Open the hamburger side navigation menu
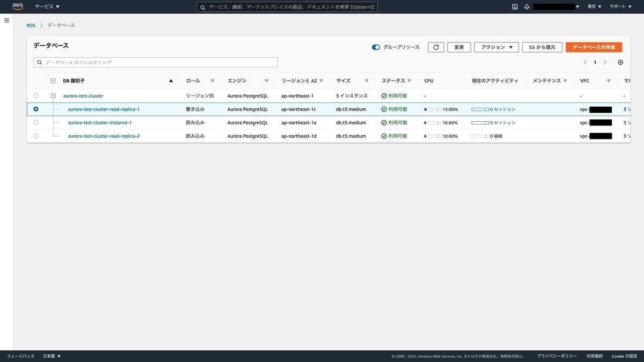 coord(6,20)
